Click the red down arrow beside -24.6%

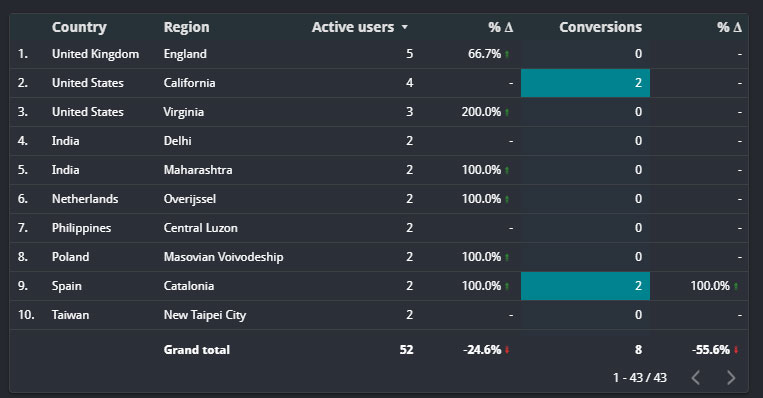pos(507,350)
